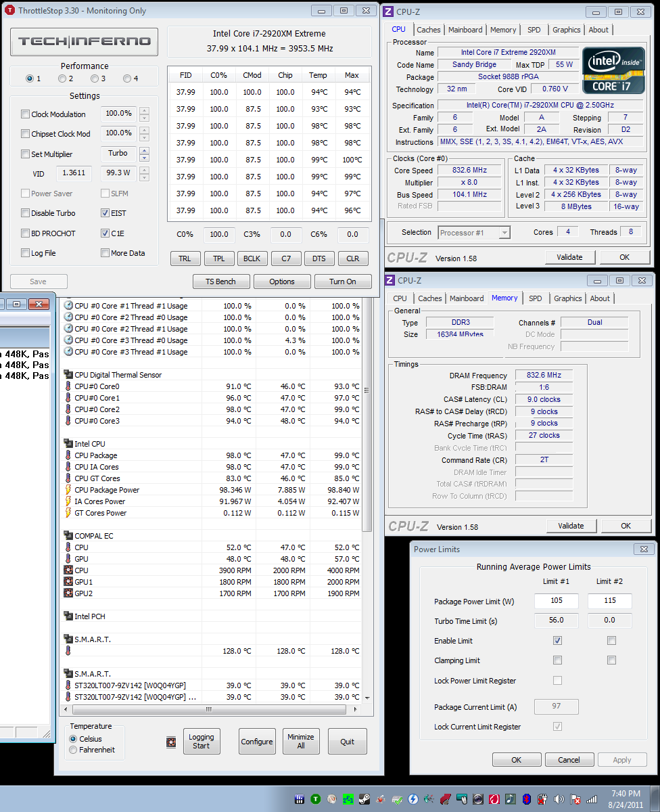
Task: Click the fan icon beside Logging Start
Action: [x=171, y=742]
